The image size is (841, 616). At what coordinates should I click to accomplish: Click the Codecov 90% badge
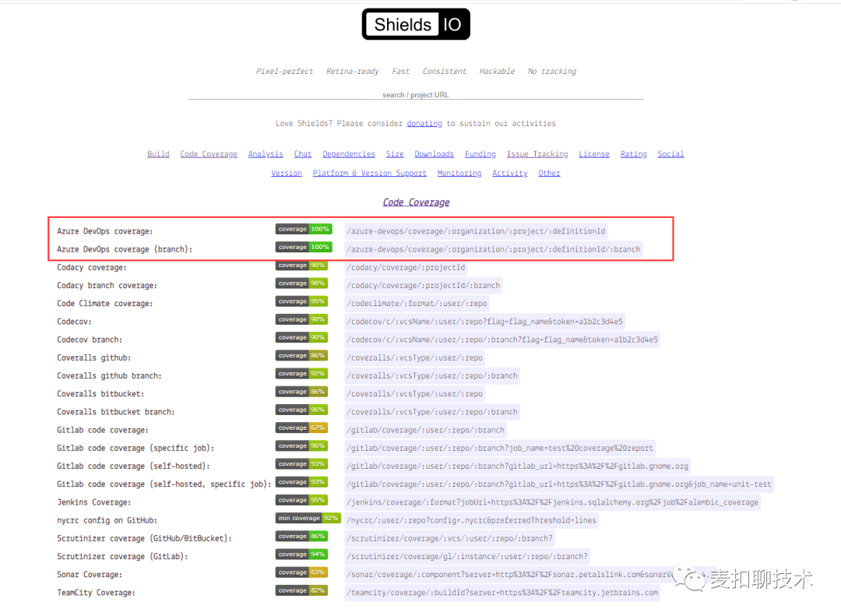coord(302,319)
